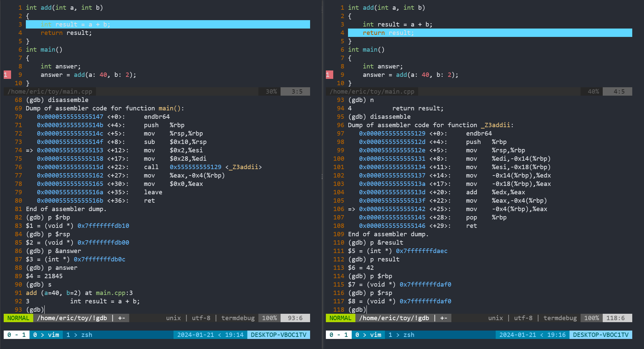Screen dimensions: 644x349
Task: Click breakpoint marker 1 in right source pane
Action: coord(329,75)
